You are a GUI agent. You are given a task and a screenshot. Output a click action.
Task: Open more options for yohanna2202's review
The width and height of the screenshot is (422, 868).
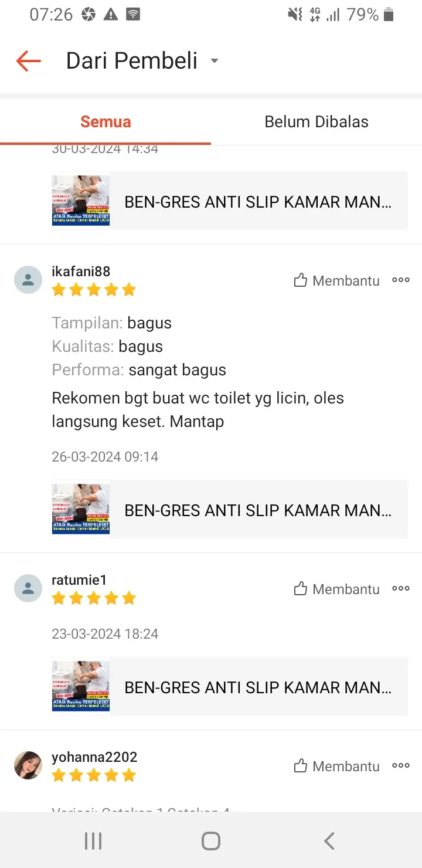401,766
